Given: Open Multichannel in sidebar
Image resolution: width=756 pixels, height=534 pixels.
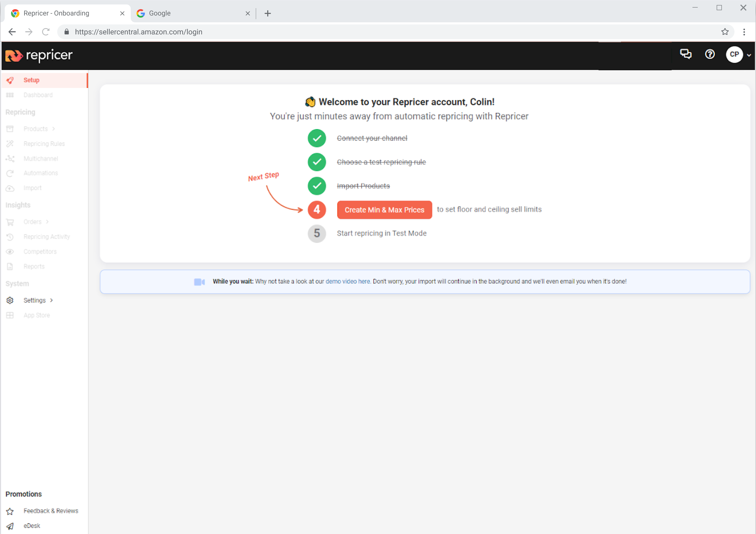Looking at the screenshot, I should pos(41,159).
